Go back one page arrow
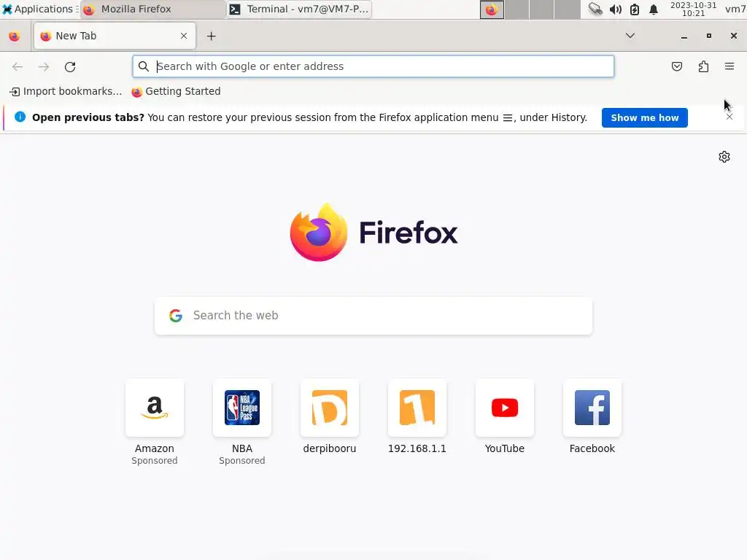The height and width of the screenshot is (560, 747). pos(18,66)
